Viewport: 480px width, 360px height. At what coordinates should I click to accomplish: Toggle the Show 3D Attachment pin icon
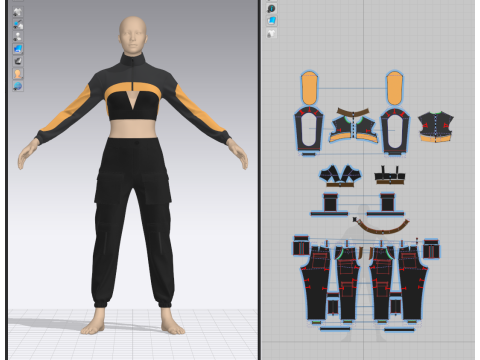pos(18,24)
